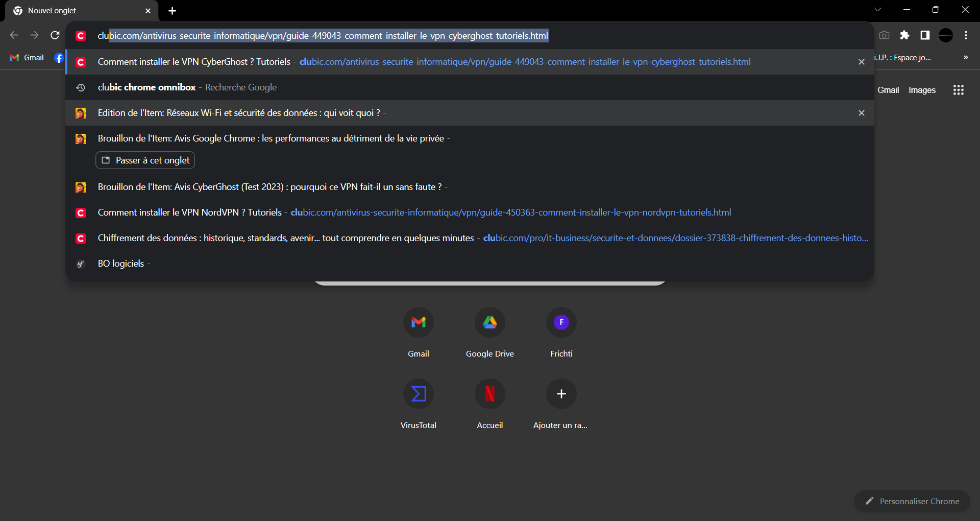Click the Clubic icon on Chiffrement row

click(81, 238)
